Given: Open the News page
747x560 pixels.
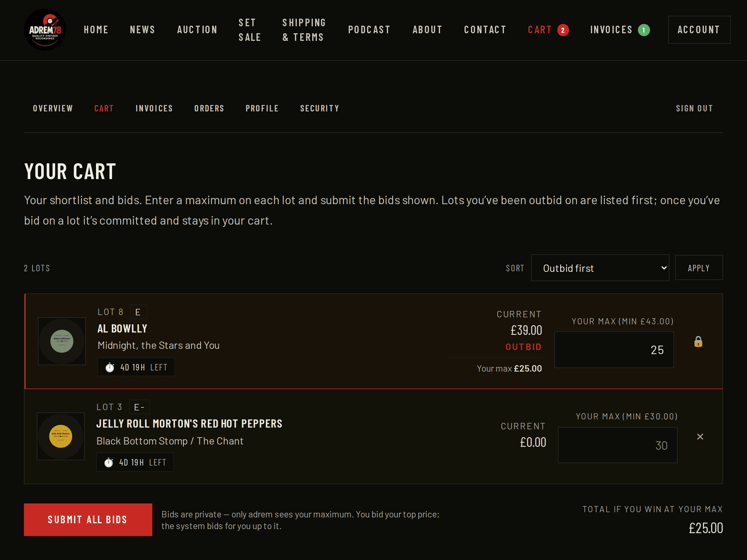Looking at the screenshot, I should pyautogui.click(x=142, y=30).
